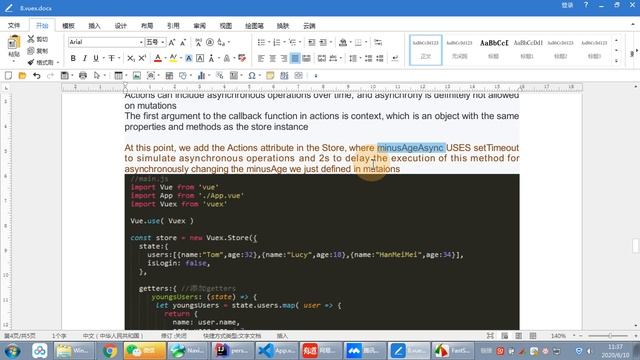This screenshot has width=640, height=360.
Task: Switch to the Design ribbon tab
Action: click(x=120, y=25)
